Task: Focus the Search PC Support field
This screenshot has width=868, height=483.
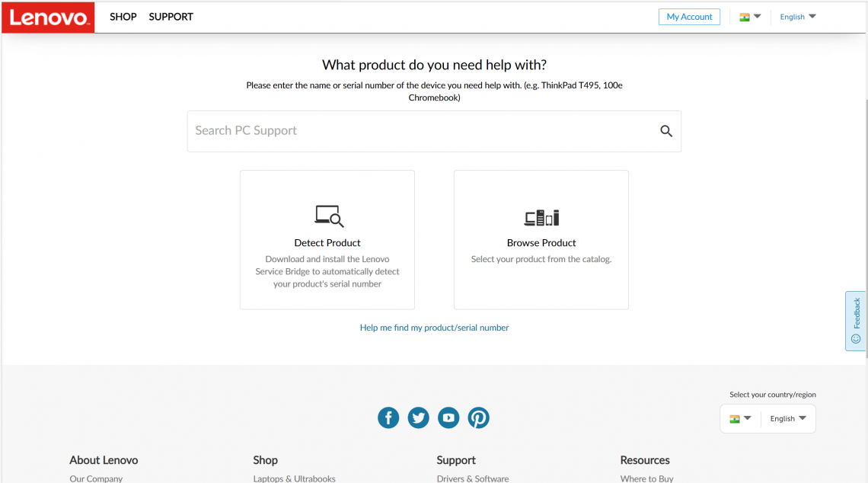Action: pyautogui.click(x=419, y=131)
